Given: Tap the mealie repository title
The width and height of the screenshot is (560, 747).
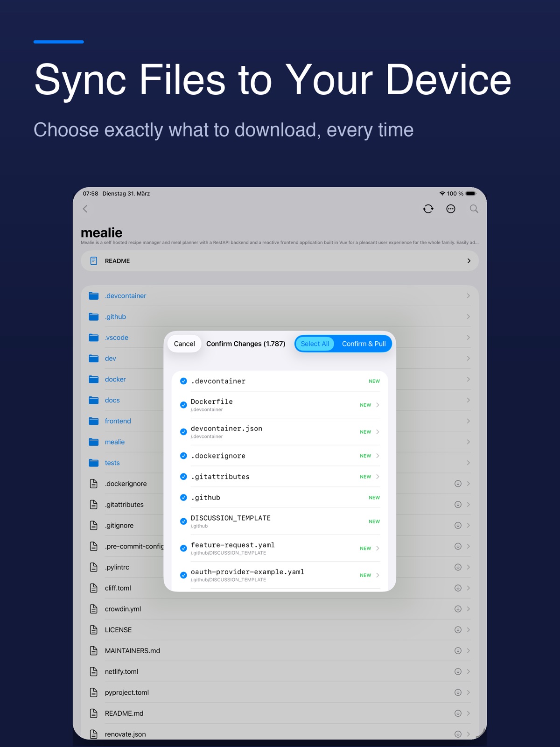Looking at the screenshot, I should coord(101,233).
